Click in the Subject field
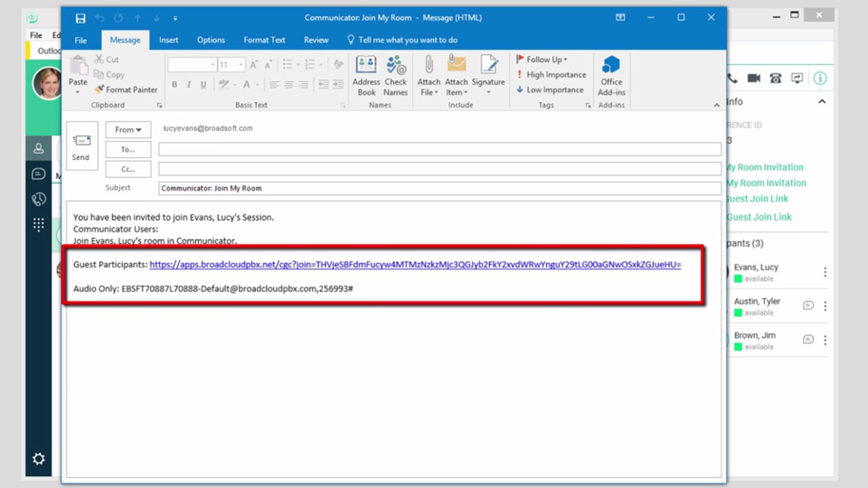The width and height of the screenshot is (868, 488). [x=440, y=188]
